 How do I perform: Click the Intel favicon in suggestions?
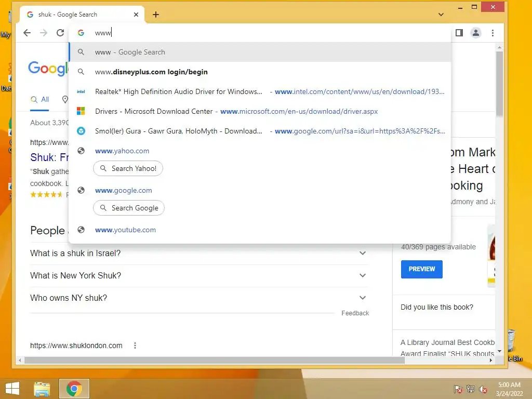(x=81, y=91)
